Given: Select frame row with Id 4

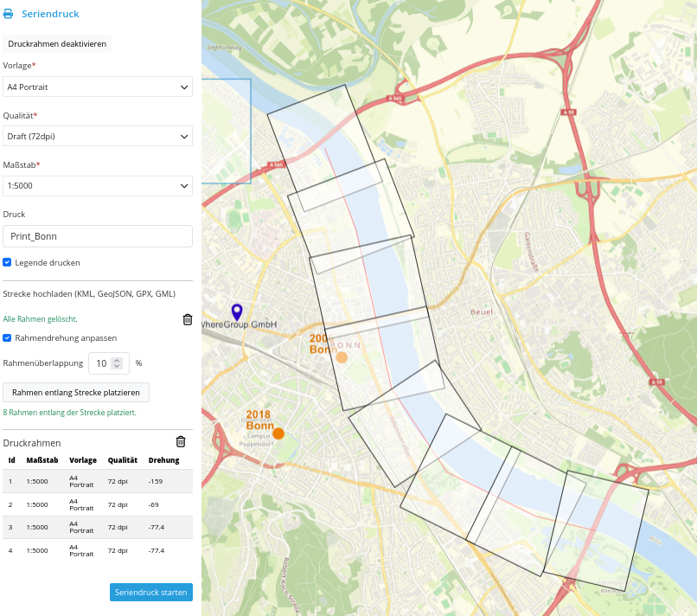Looking at the screenshot, I should 97,550.
